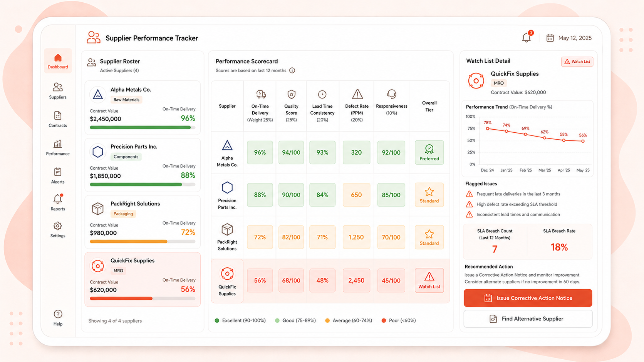Select the Packaging tag on PackRight Solutions
Viewport: 644px width, 362px height.
pos(123,214)
